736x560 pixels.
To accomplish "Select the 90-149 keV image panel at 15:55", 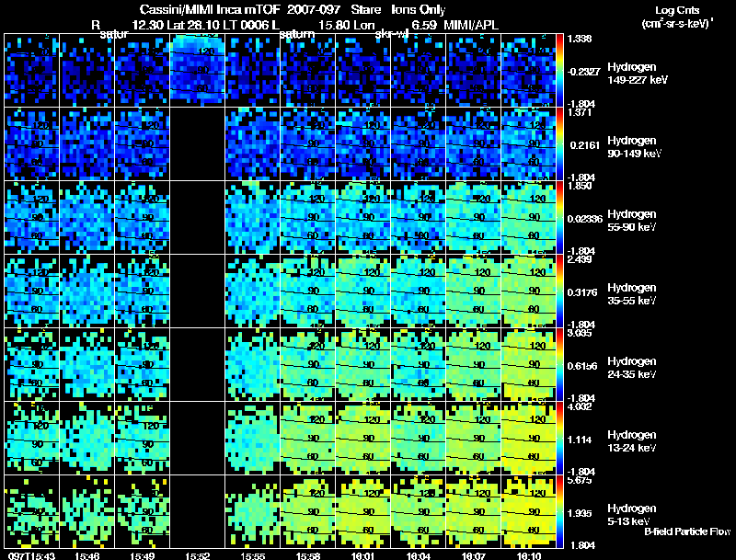I will (x=253, y=144).
